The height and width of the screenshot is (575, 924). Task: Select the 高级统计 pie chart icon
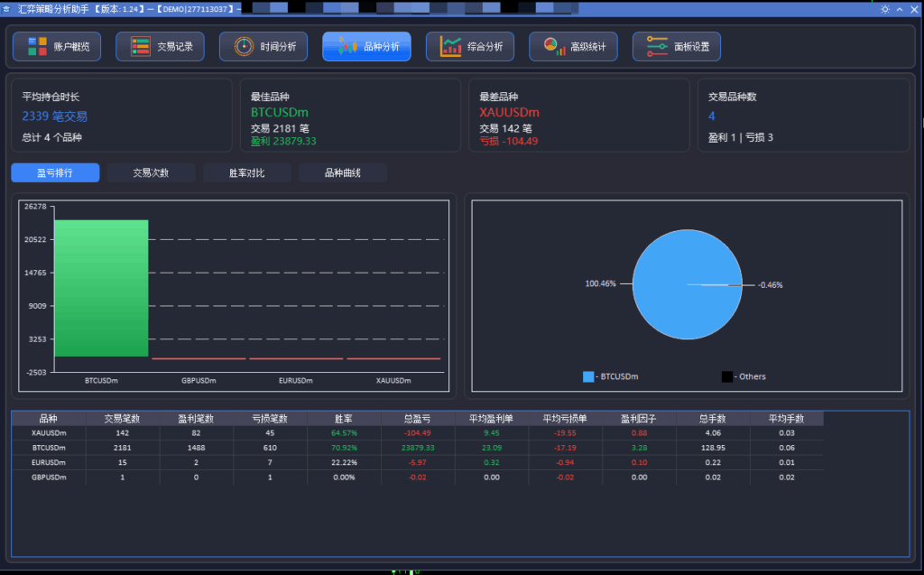(x=553, y=47)
